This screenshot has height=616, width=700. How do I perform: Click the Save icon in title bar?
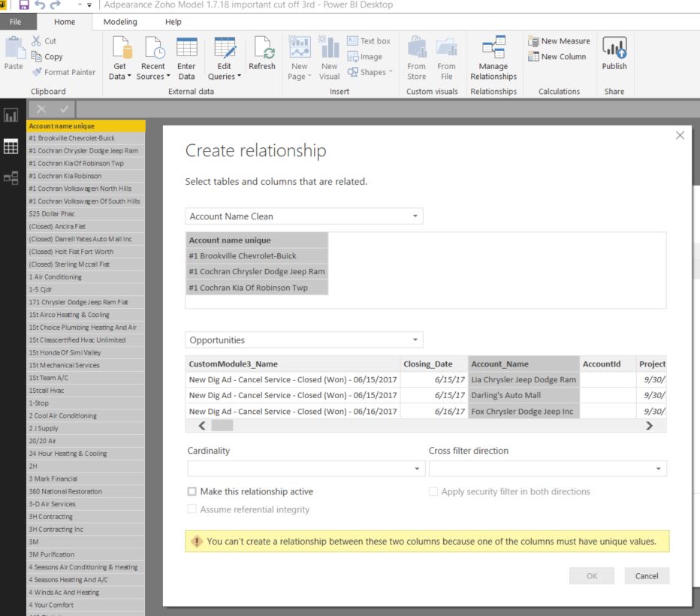(x=23, y=5)
